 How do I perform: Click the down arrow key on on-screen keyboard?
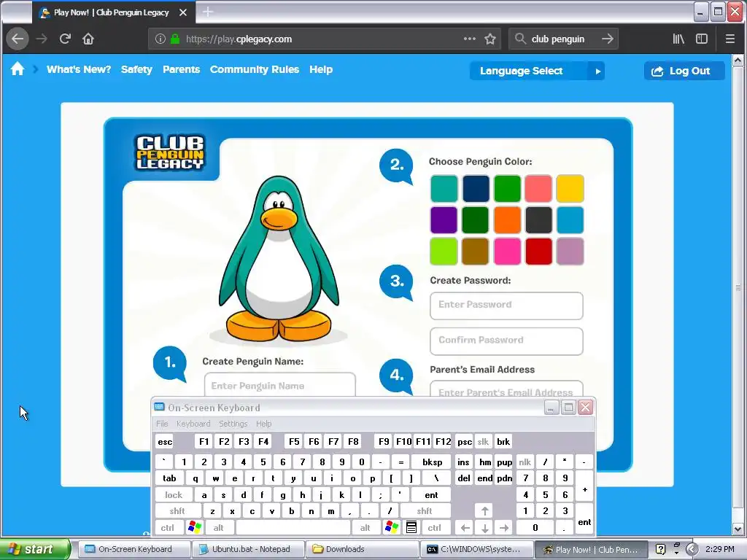[485, 528]
